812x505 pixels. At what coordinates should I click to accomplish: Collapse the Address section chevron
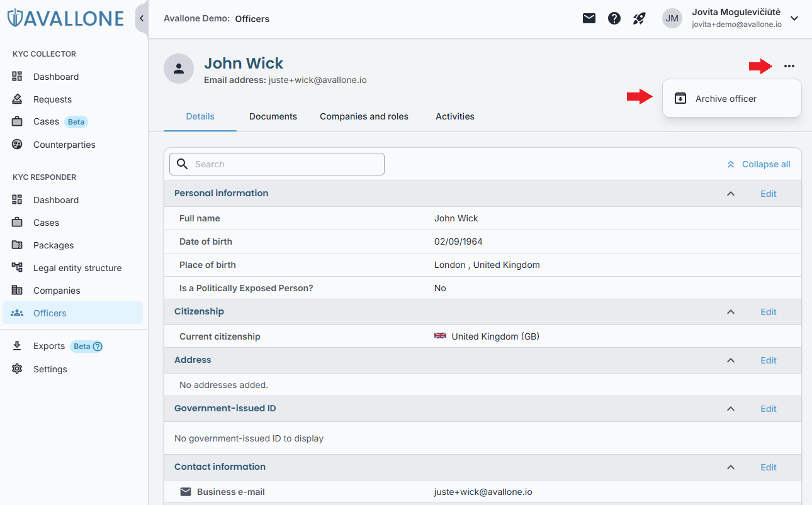(x=731, y=360)
